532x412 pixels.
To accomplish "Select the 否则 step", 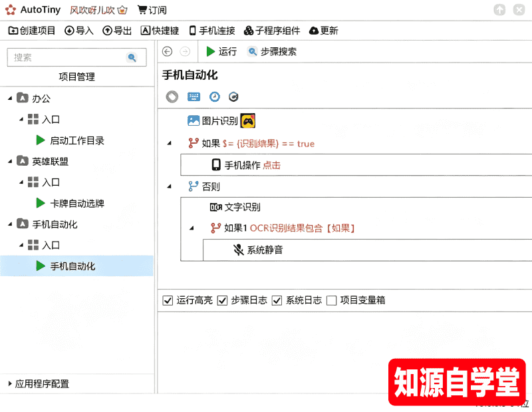I will pyautogui.click(x=204, y=186).
